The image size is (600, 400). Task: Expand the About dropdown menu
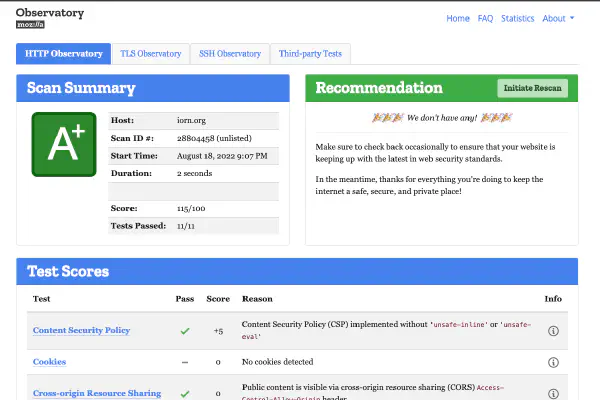click(x=558, y=18)
